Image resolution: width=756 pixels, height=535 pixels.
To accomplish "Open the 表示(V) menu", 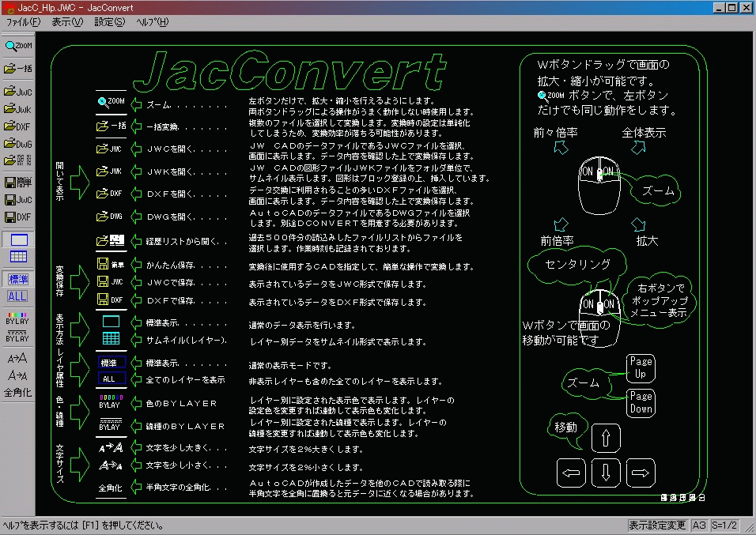I will pyautogui.click(x=66, y=22).
